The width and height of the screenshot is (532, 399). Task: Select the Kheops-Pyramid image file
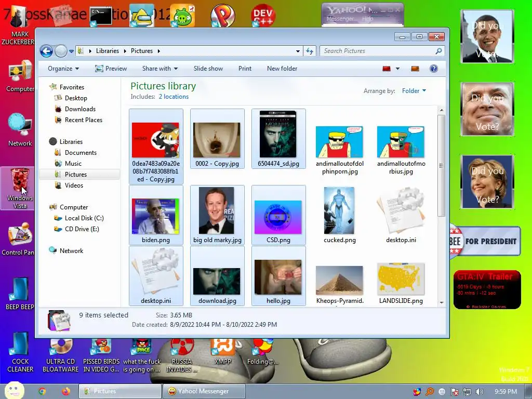click(x=340, y=284)
